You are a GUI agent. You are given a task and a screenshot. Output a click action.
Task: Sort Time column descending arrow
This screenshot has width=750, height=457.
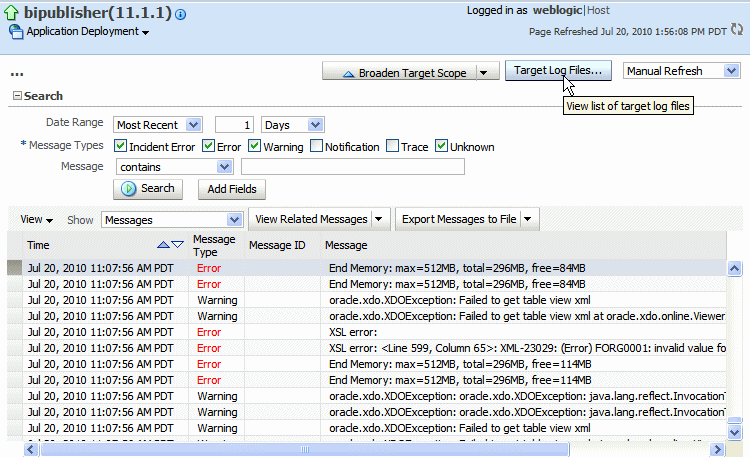click(x=177, y=245)
